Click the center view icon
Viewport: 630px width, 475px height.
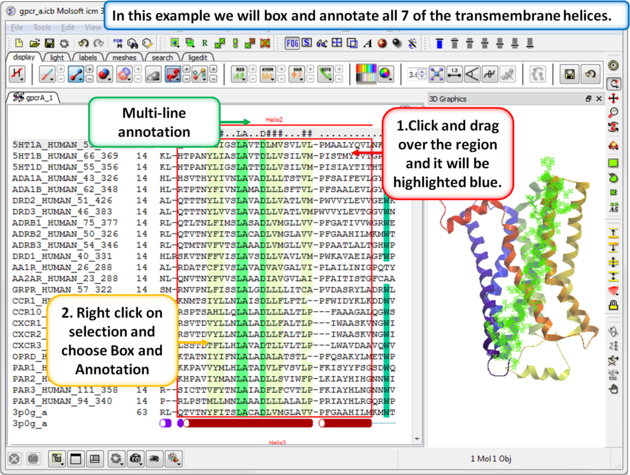click(x=437, y=75)
